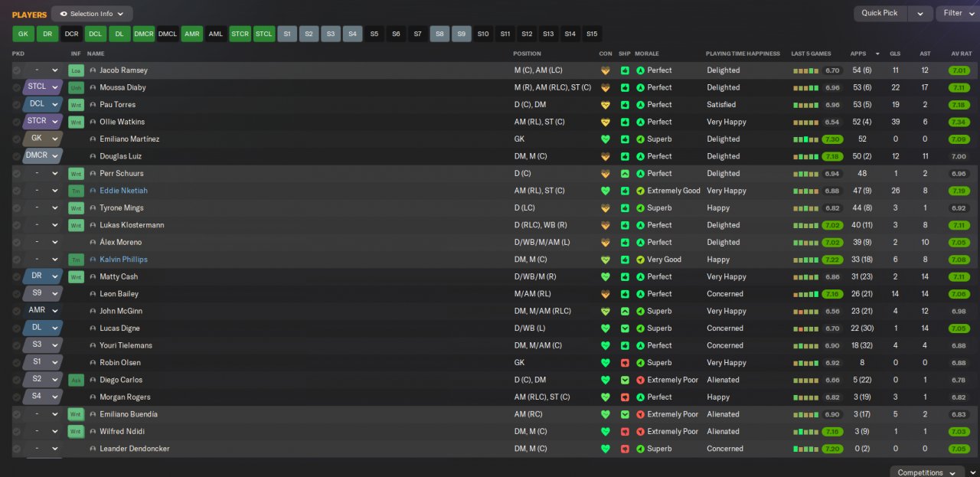
Task: Click Ollie Watkins's 7.34 average rating
Action: [959, 122]
